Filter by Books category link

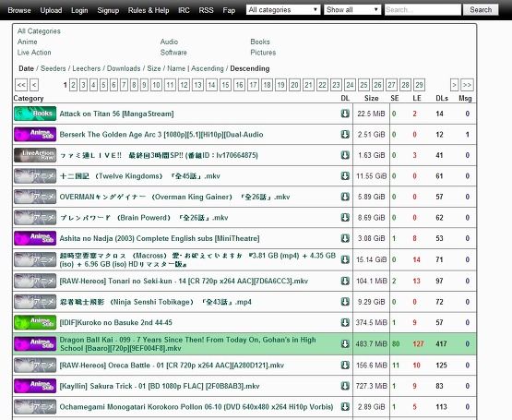260,42
